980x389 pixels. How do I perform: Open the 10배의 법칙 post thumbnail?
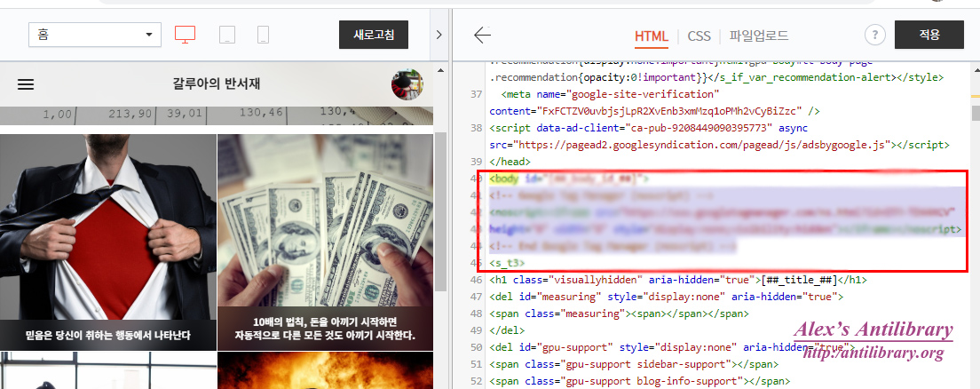[x=325, y=242]
